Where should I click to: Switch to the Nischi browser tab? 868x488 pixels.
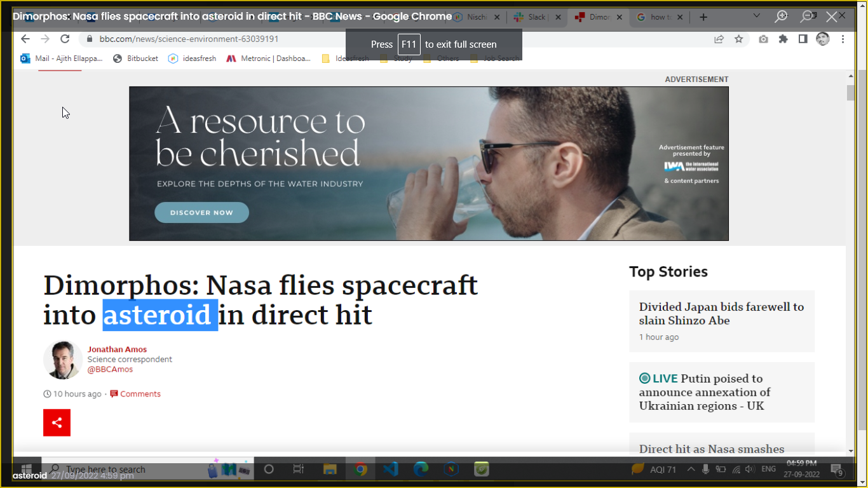(477, 17)
